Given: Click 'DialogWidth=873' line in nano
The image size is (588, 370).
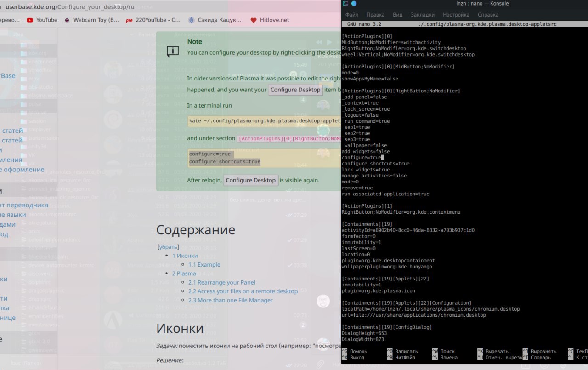Looking at the screenshot, I should tap(363, 339).
